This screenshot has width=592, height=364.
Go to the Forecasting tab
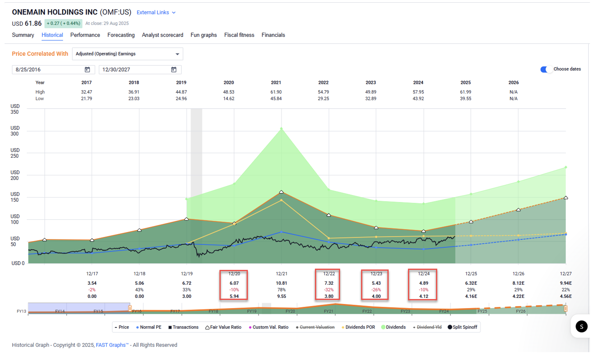[121, 35]
